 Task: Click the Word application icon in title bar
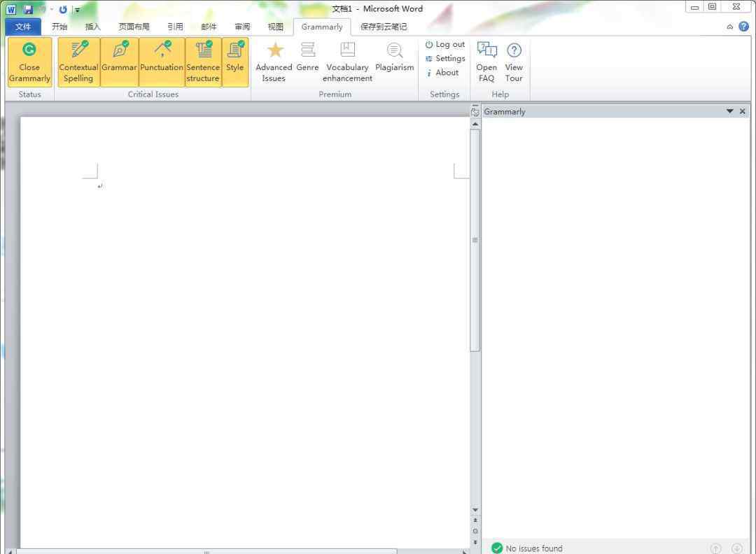(11, 9)
